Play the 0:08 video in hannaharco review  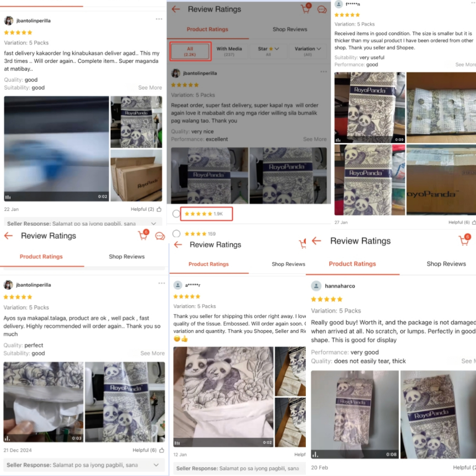click(354, 414)
